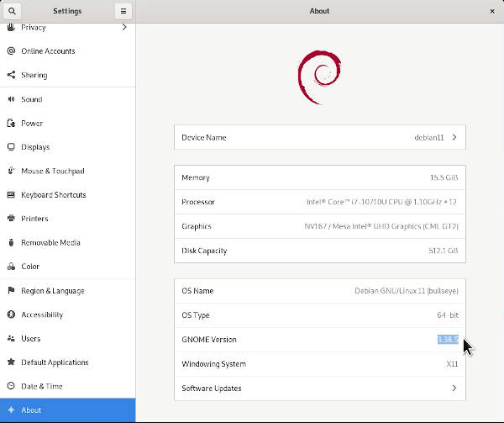The width and height of the screenshot is (504, 423).
Task: Expand the Privacy submenu chevron
Action: click(124, 28)
